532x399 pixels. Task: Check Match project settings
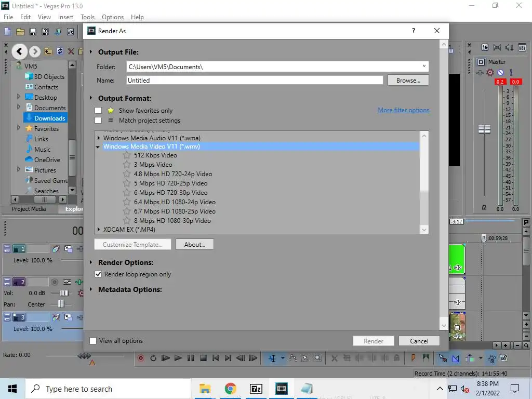pos(98,121)
